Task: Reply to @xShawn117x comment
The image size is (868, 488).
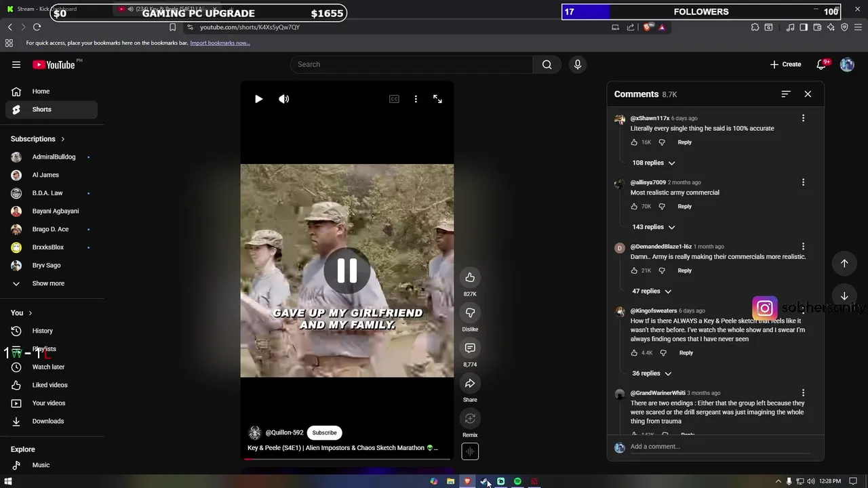Action: 684,142
